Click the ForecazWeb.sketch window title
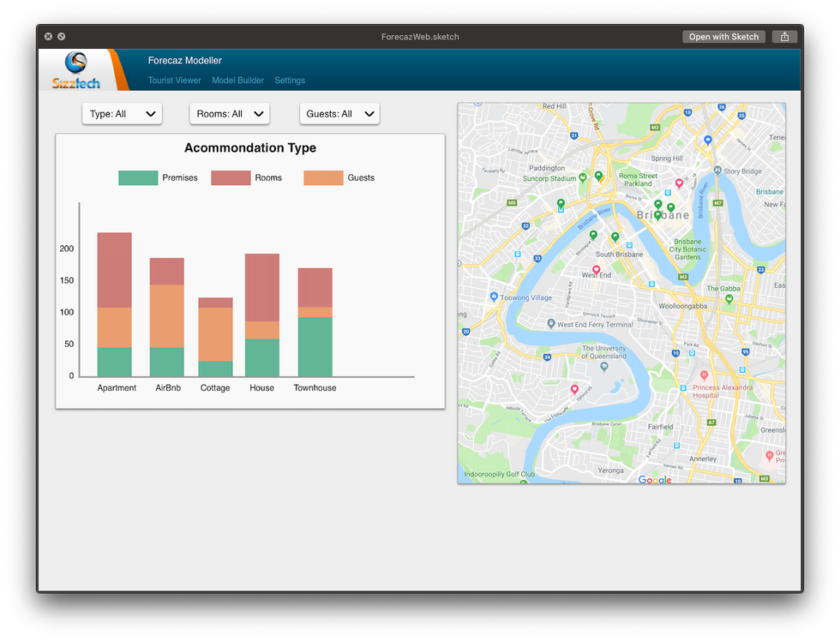 click(x=420, y=36)
